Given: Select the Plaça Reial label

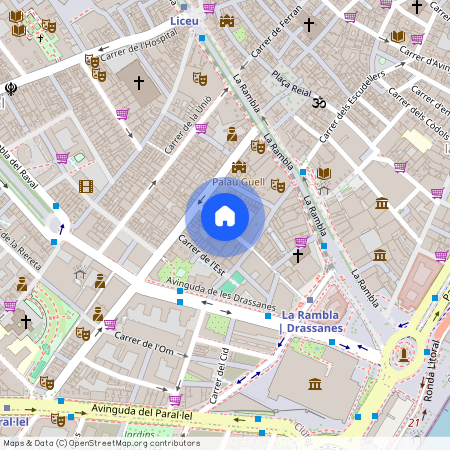Looking at the screenshot, I should click(291, 84).
